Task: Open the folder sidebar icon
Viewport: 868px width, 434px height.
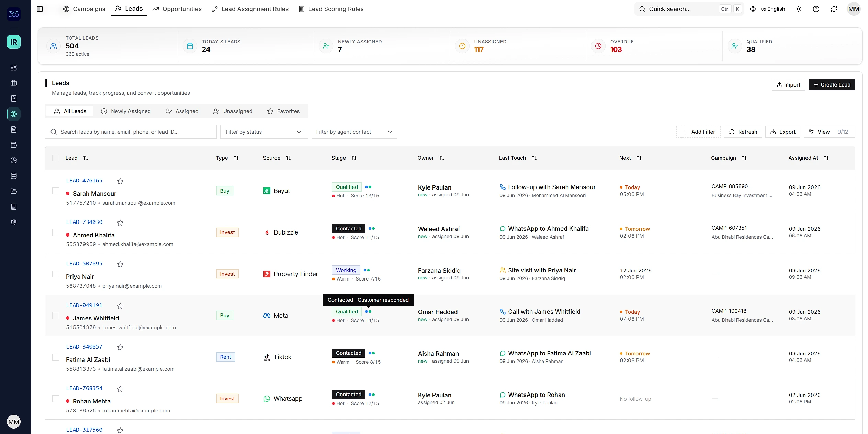Action: coord(14,191)
